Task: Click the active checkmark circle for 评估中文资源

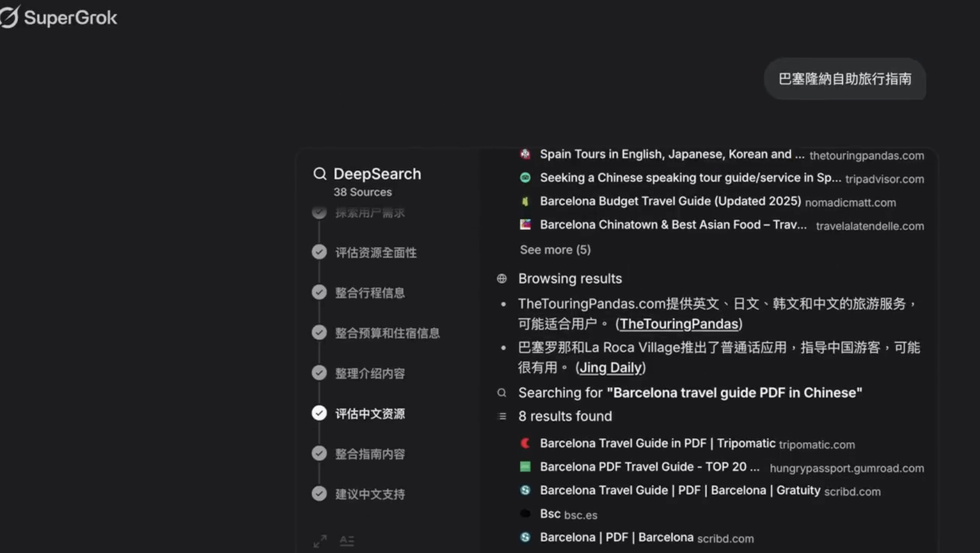Action: [319, 413]
